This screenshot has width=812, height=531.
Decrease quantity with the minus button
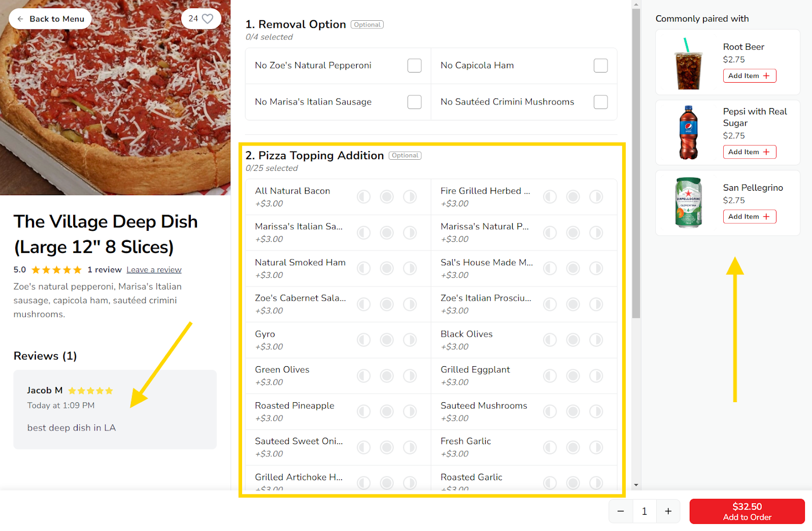[621, 511]
